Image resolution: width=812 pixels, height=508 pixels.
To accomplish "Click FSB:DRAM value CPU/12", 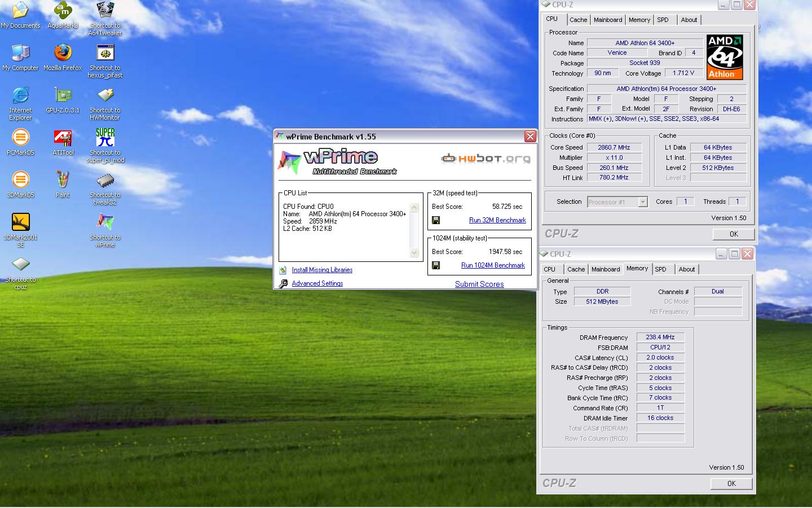I will 660,347.
